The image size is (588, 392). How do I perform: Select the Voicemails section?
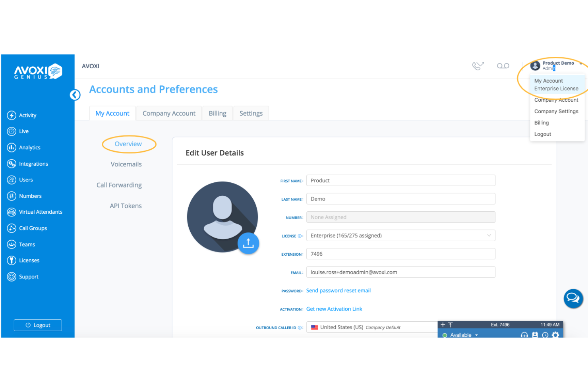(x=126, y=164)
